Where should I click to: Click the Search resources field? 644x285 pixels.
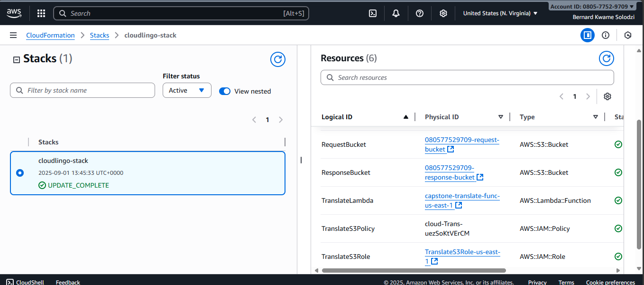[x=467, y=77]
